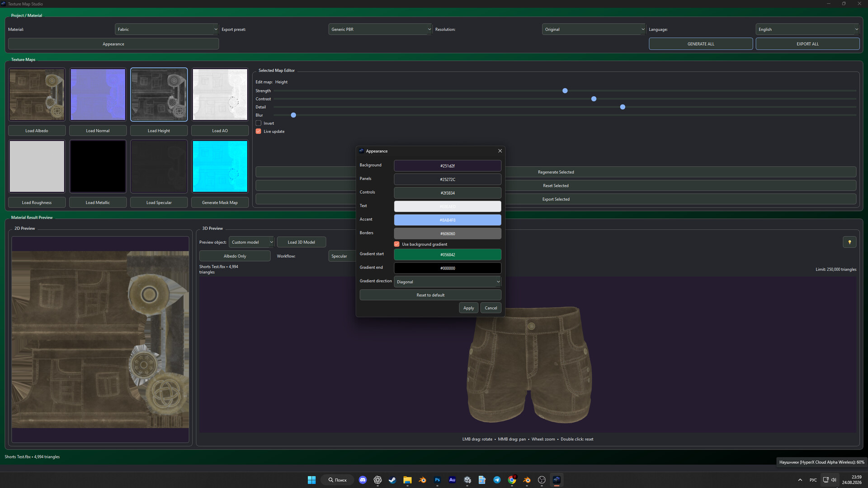The width and height of the screenshot is (868, 488).
Task: Disable the Live update checkbox
Action: click(259, 131)
